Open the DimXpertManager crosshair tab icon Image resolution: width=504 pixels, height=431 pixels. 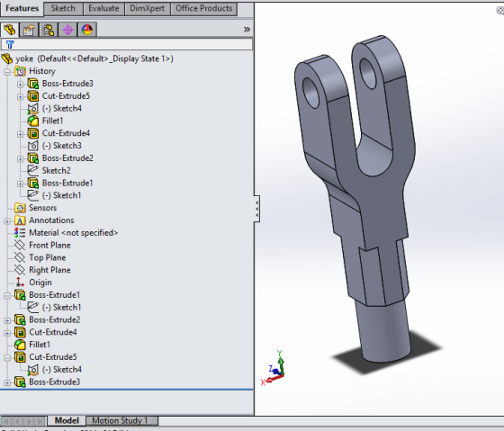pos(67,30)
